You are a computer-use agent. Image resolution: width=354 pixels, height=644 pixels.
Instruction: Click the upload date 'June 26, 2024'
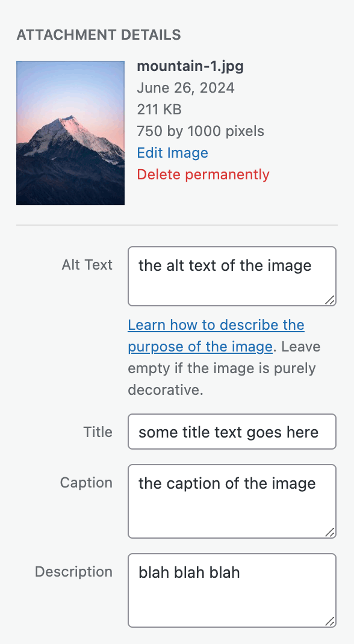coord(186,88)
